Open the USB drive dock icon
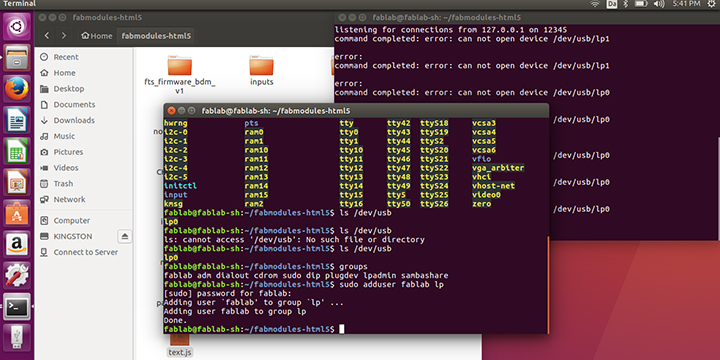The width and height of the screenshot is (720, 360). click(17, 338)
